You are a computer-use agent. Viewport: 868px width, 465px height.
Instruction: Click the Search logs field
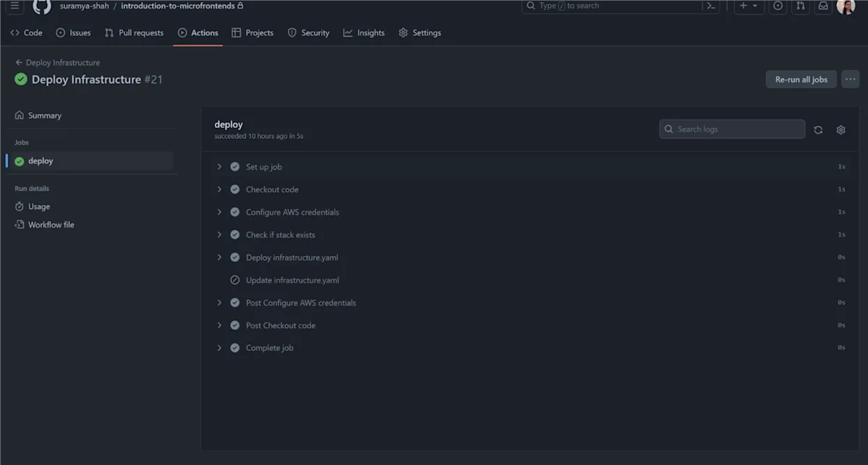coord(732,129)
